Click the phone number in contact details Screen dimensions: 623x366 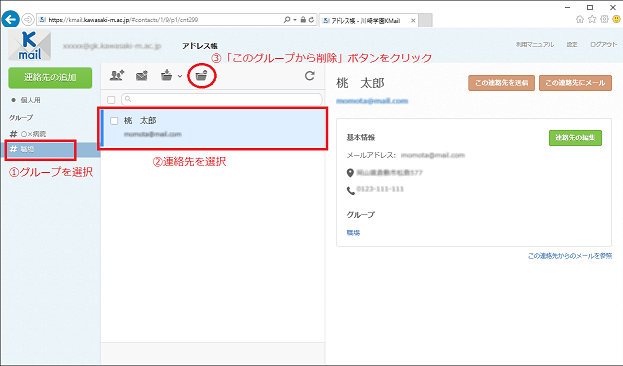380,189
